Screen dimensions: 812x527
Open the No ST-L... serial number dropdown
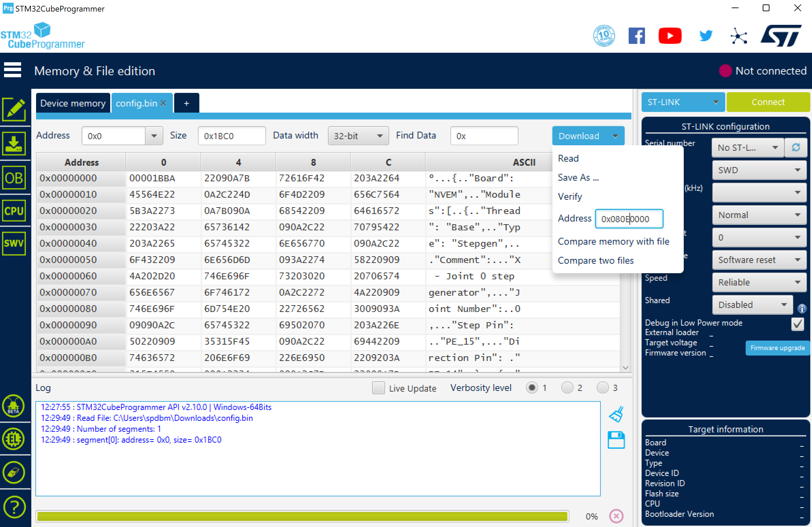[x=747, y=147]
